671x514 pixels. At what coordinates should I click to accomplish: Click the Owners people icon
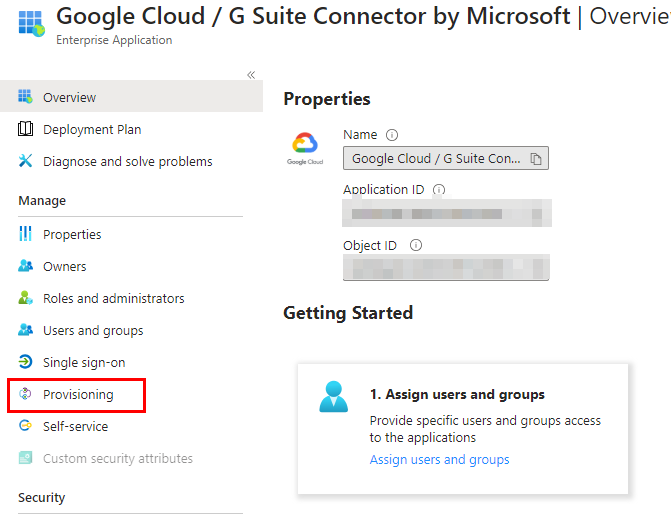pyautogui.click(x=25, y=266)
